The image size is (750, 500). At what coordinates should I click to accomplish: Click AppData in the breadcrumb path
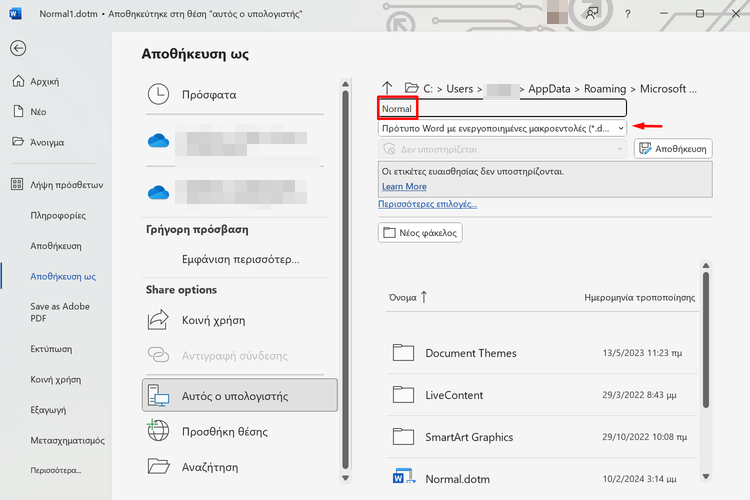[549, 89]
